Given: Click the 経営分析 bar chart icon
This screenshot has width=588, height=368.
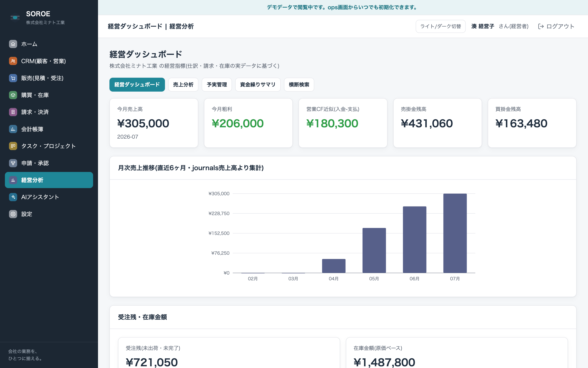Looking at the screenshot, I should 13,180.
